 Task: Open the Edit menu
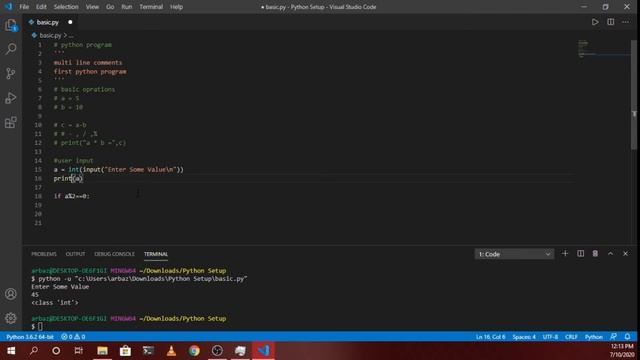point(41,7)
